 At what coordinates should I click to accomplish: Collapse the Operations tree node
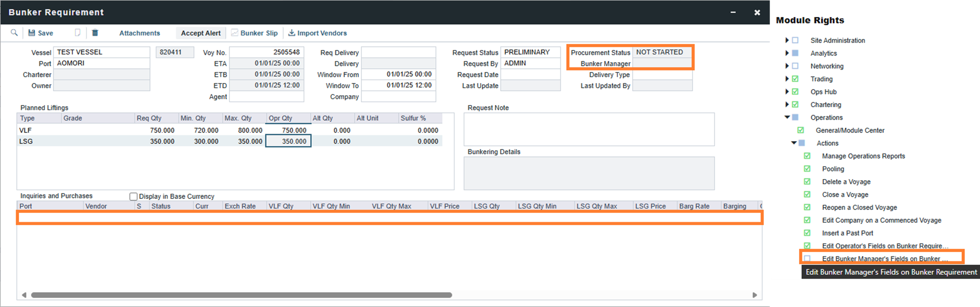(x=787, y=117)
